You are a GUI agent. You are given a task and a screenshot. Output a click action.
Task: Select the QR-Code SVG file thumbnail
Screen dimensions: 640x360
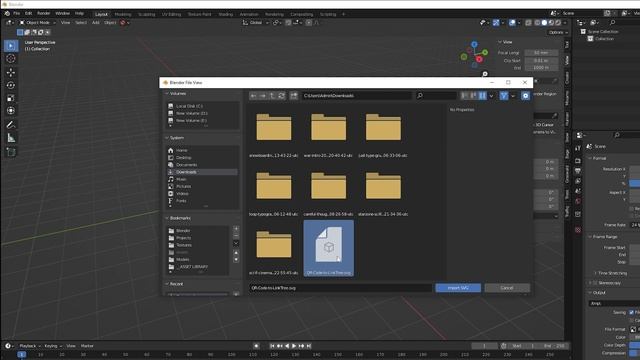[329, 248]
